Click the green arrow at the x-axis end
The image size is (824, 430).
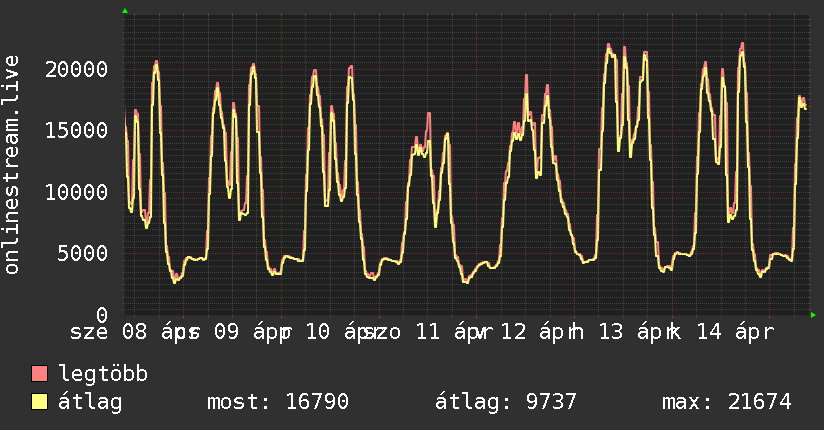(x=814, y=315)
